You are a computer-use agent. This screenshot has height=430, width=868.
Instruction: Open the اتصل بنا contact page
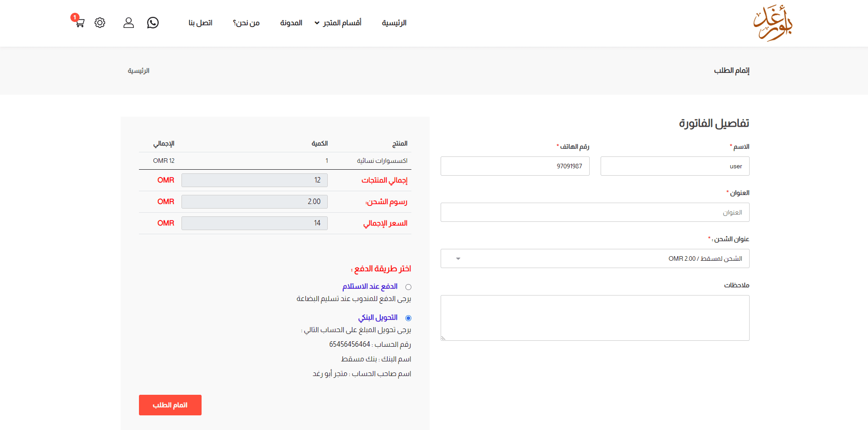point(200,23)
